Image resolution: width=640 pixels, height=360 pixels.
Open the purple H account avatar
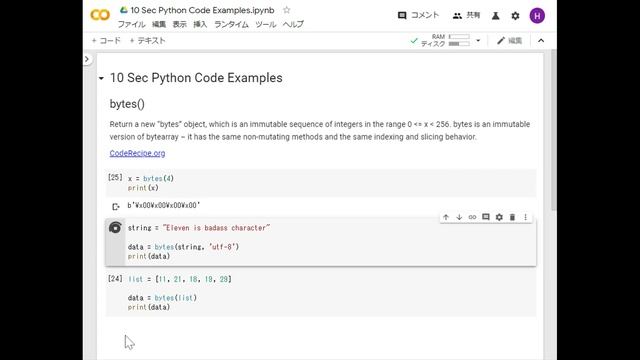tap(537, 16)
